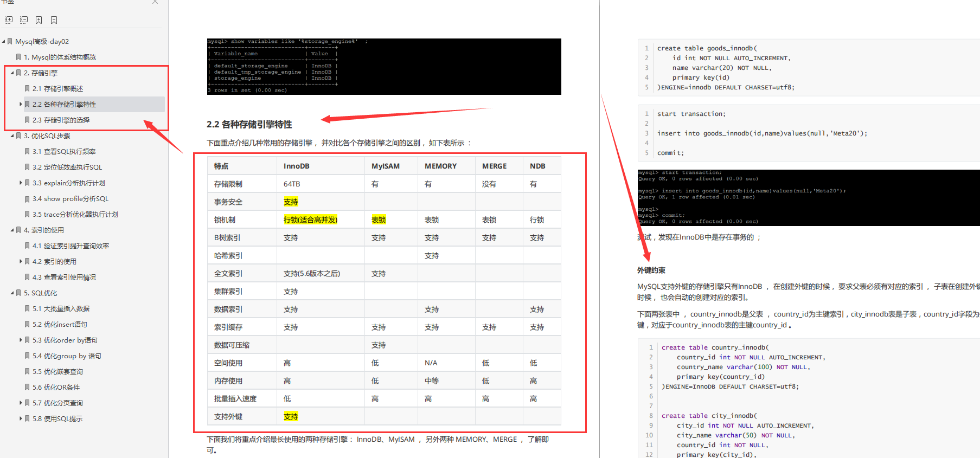
Task: Jump to bookmark 3.4 show profile分析SQL
Action: (x=71, y=198)
